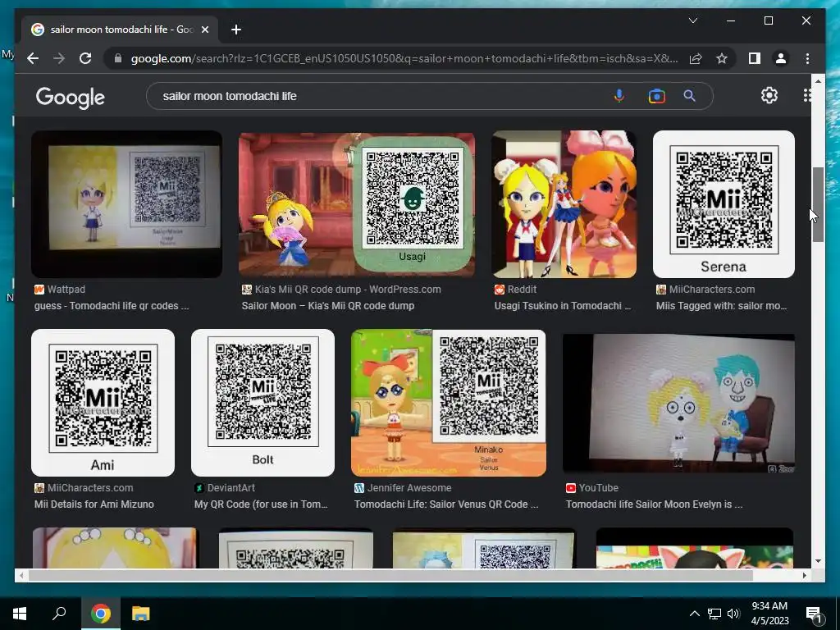The image size is (840, 630).
Task: Open 'Sailor Moon – Kia's Mii QR code dump'
Action: pos(328,306)
